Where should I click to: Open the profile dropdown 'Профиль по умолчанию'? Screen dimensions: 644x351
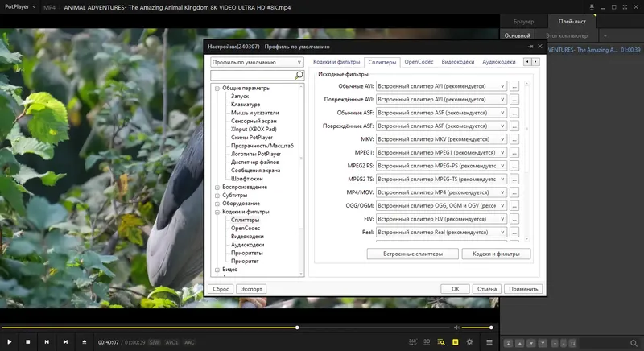tap(257, 62)
